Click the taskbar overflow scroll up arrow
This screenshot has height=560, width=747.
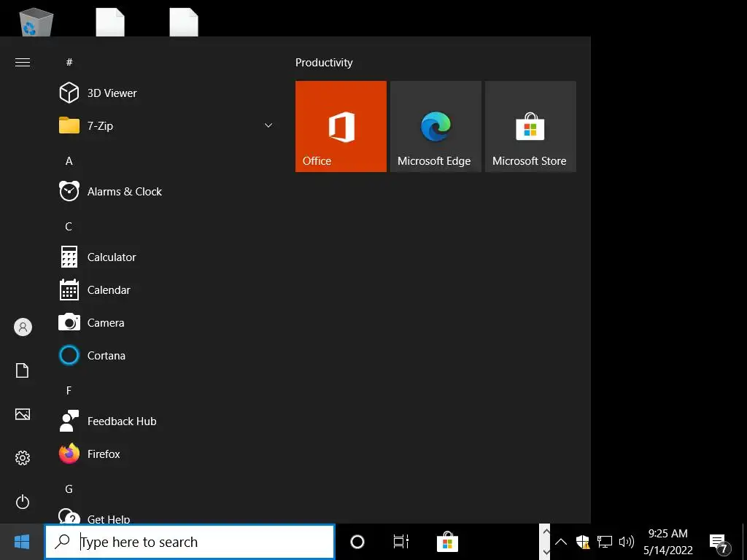click(x=546, y=532)
